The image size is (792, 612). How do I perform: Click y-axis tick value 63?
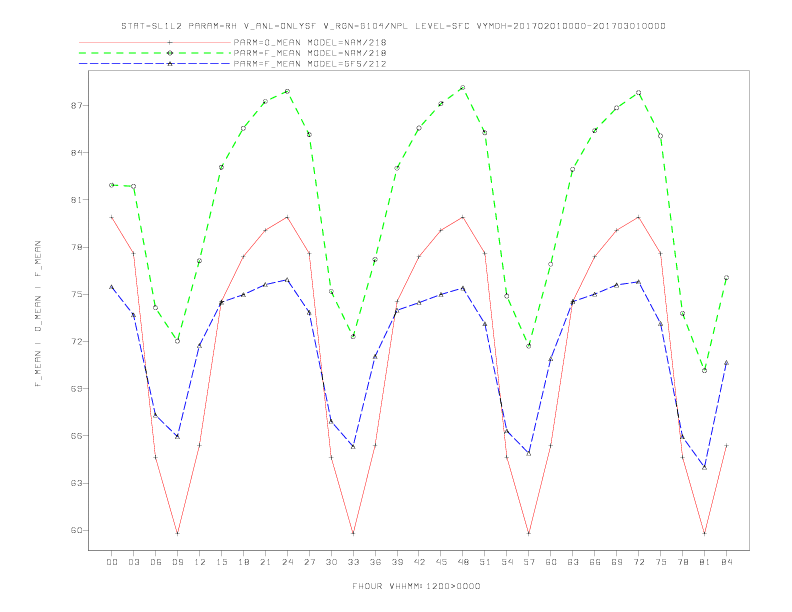[x=77, y=483]
